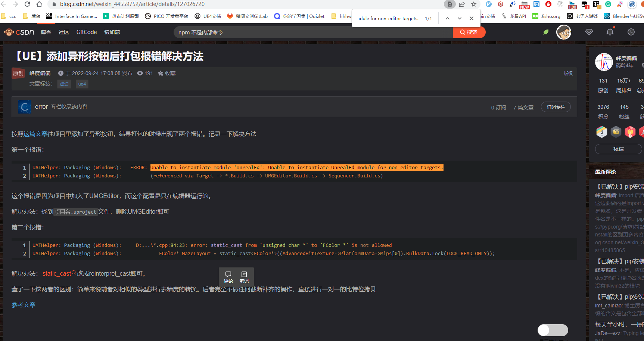
Task: Open 笔记 notes popup button
Action: (x=244, y=277)
